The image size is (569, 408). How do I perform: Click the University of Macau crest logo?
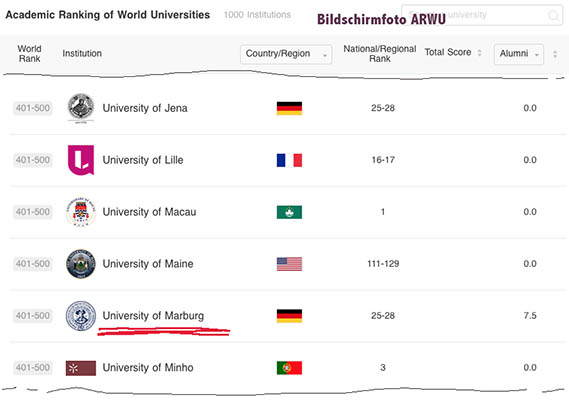81,212
